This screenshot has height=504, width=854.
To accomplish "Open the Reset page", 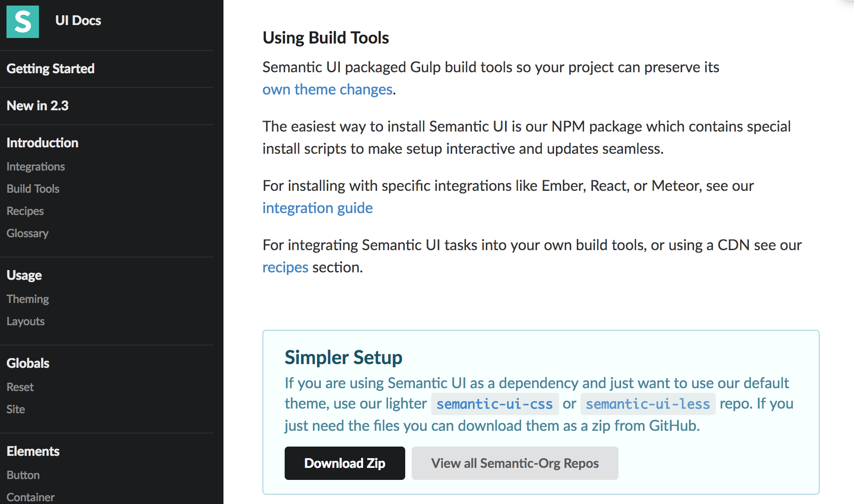I will pos(20,387).
